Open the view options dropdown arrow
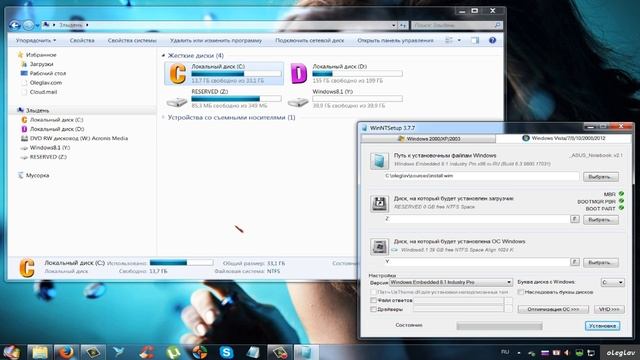Image resolution: width=640 pixels, height=360 pixels. pyautogui.click(x=459, y=40)
